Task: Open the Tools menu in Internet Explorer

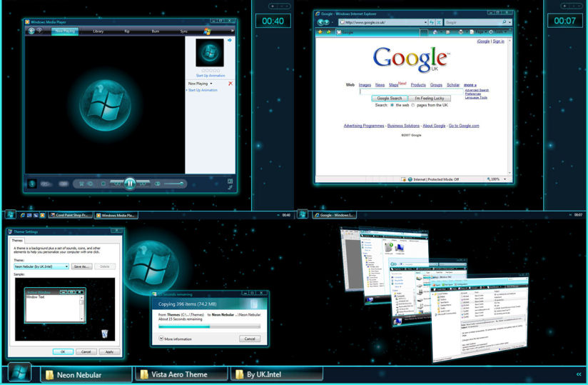Action: (x=498, y=32)
